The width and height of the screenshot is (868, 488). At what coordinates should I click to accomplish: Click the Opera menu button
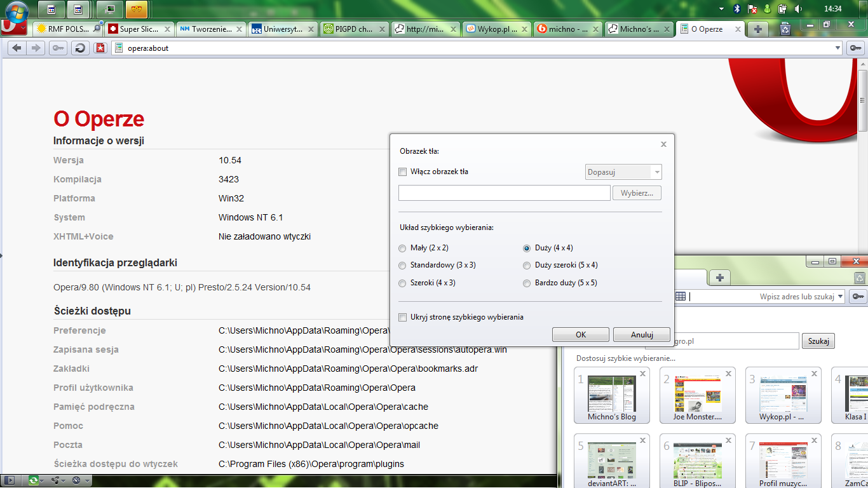point(13,29)
